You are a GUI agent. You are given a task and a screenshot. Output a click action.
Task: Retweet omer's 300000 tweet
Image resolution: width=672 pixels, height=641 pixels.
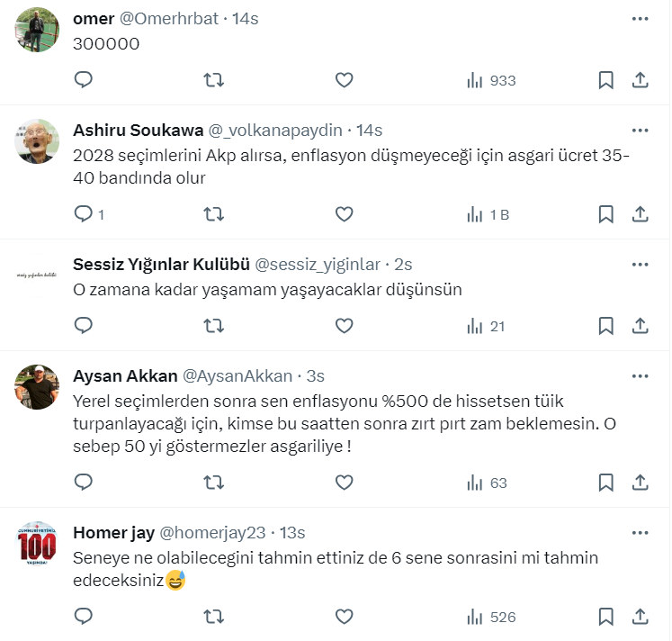point(213,80)
